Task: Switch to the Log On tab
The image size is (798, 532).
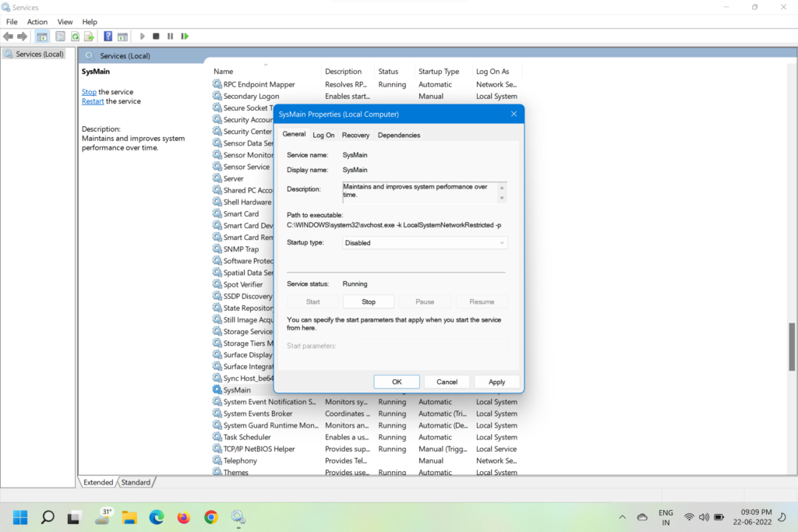Action: [x=323, y=136]
